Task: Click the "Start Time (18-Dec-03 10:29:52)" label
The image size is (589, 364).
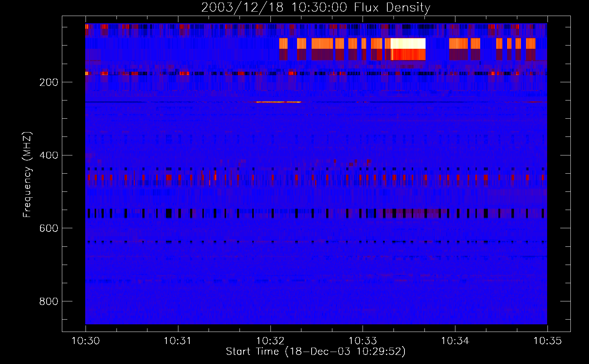Action: [316, 352]
